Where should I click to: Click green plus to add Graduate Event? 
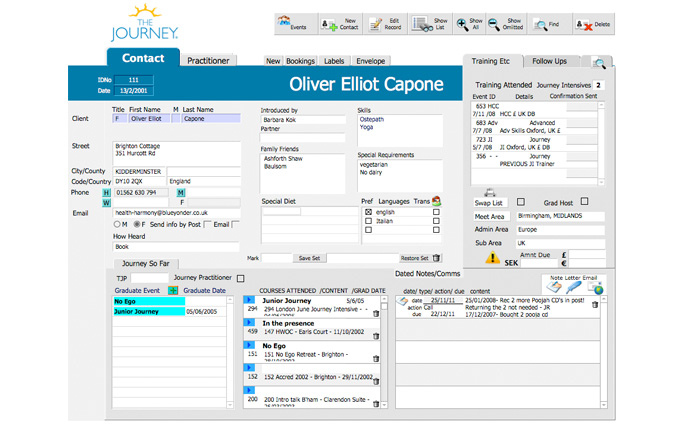click(173, 290)
